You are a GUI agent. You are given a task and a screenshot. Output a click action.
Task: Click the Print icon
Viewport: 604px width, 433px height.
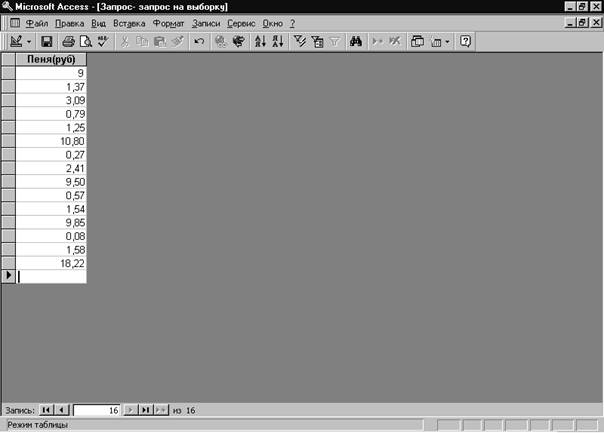[x=68, y=41]
